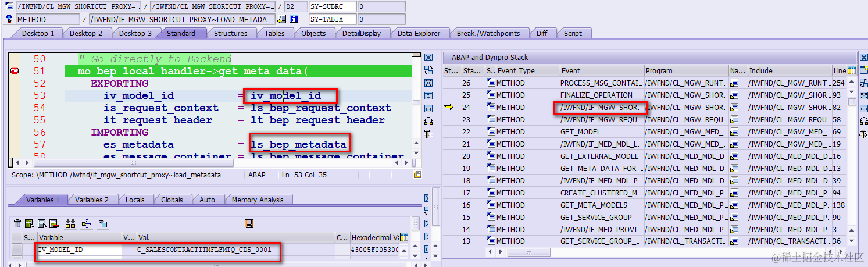Select the row selector for IV_MODEL_ID
The height and width of the screenshot is (267, 868).
[17, 250]
